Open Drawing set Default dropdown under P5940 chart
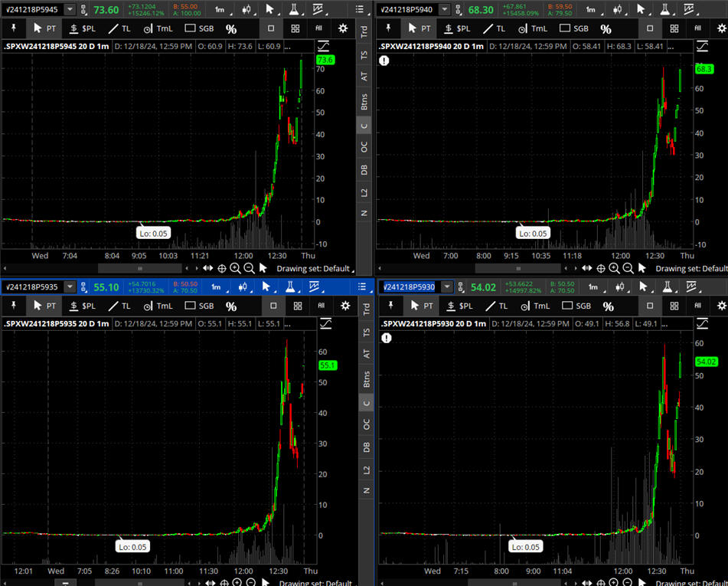 pos(692,269)
